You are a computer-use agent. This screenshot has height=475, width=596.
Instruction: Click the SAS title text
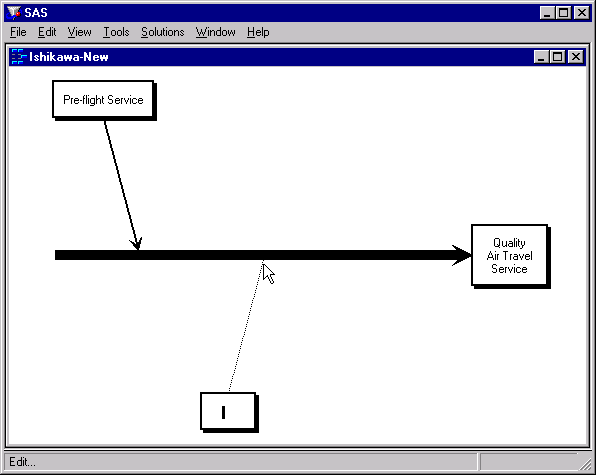click(36, 13)
